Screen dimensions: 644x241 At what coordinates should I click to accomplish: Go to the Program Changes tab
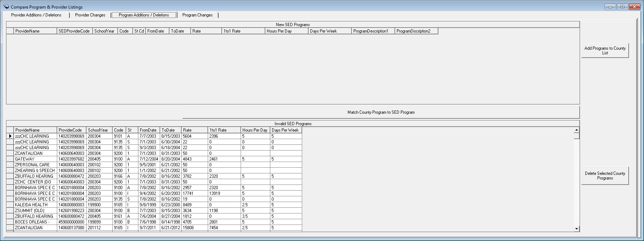(x=197, y=15)
